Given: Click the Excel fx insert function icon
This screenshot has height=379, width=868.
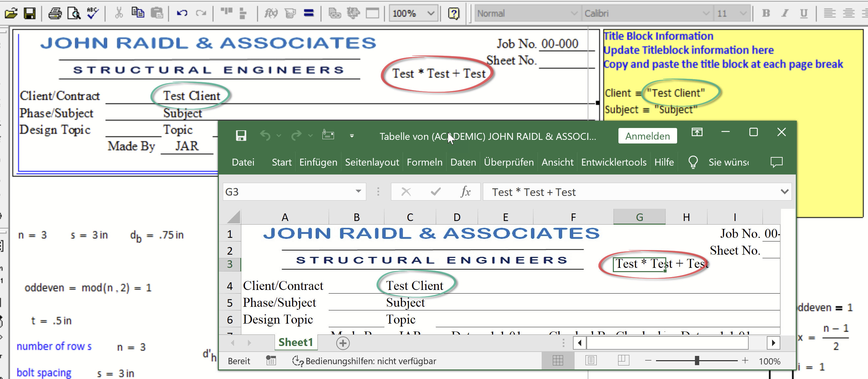Looking at the screenshot, I should coord(465,192).
